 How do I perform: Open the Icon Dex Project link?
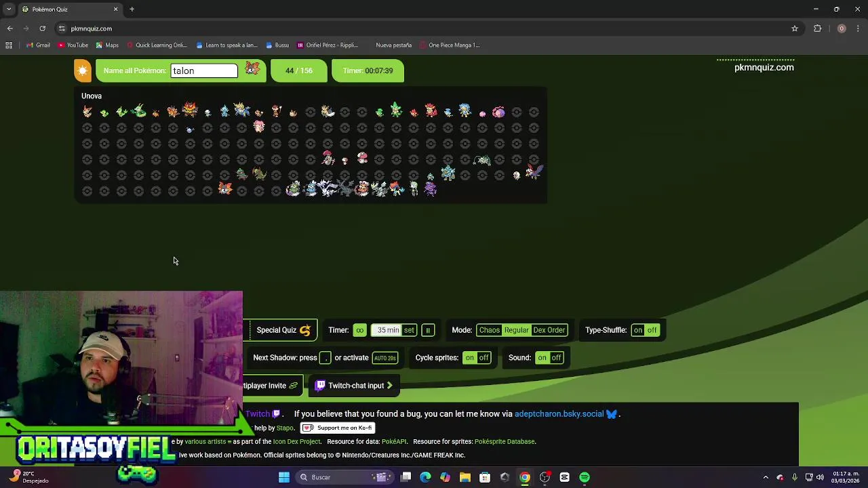click(296, 441)
